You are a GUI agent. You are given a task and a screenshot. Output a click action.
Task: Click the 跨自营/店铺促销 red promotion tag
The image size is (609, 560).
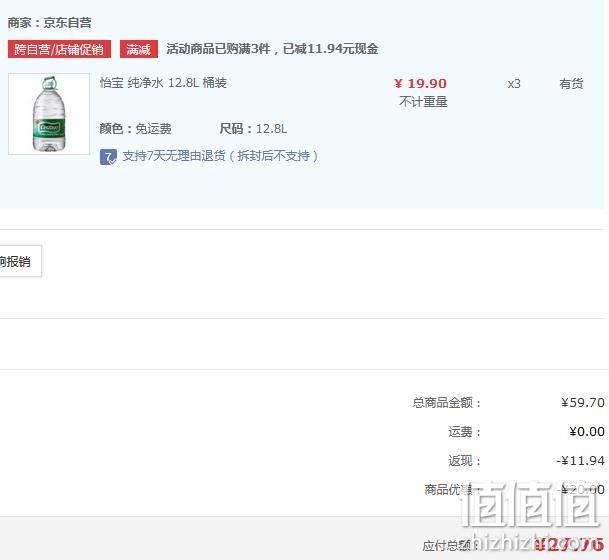tap(59, 49)
